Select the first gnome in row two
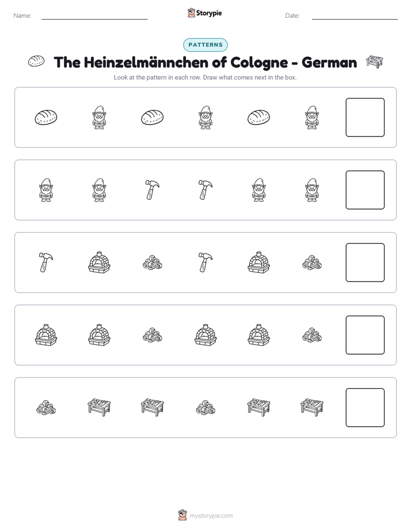 (x=46, y=190)
